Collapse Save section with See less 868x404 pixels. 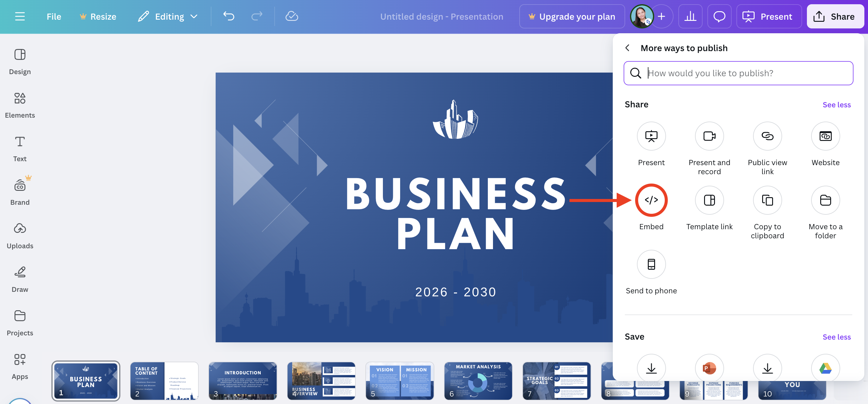pos(836,337)
